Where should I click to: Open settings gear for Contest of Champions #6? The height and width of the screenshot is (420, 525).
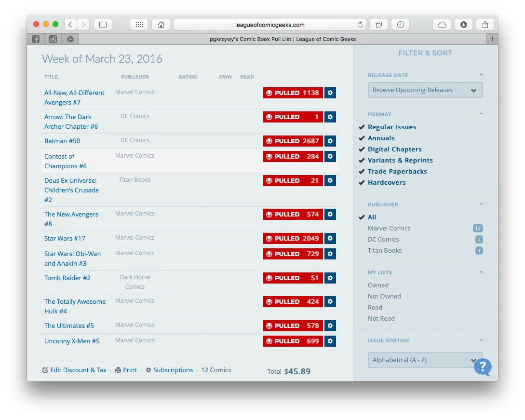coord(330,156)
